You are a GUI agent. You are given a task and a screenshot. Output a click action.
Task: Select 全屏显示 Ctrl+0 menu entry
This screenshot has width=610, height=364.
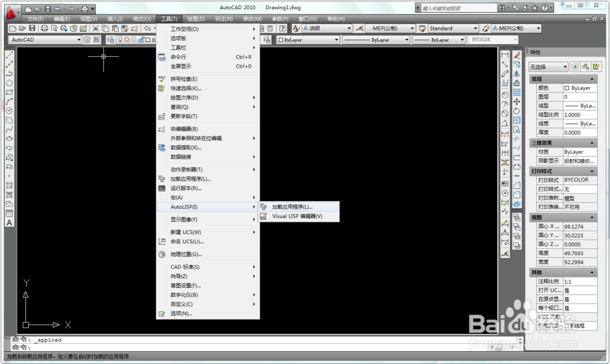tap(208, 66)
